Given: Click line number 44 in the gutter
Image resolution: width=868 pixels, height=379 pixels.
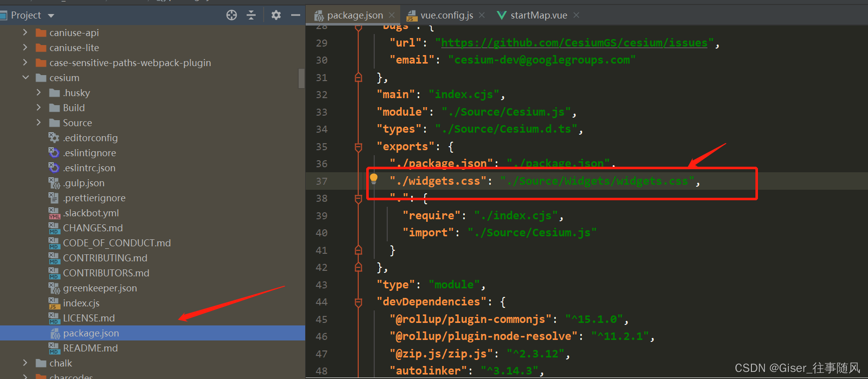Looking at the screenshot, I should click(322, 302).
